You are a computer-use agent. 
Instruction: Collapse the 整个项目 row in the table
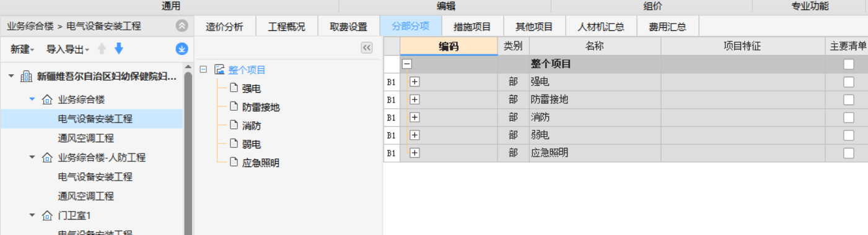[408, 64]
